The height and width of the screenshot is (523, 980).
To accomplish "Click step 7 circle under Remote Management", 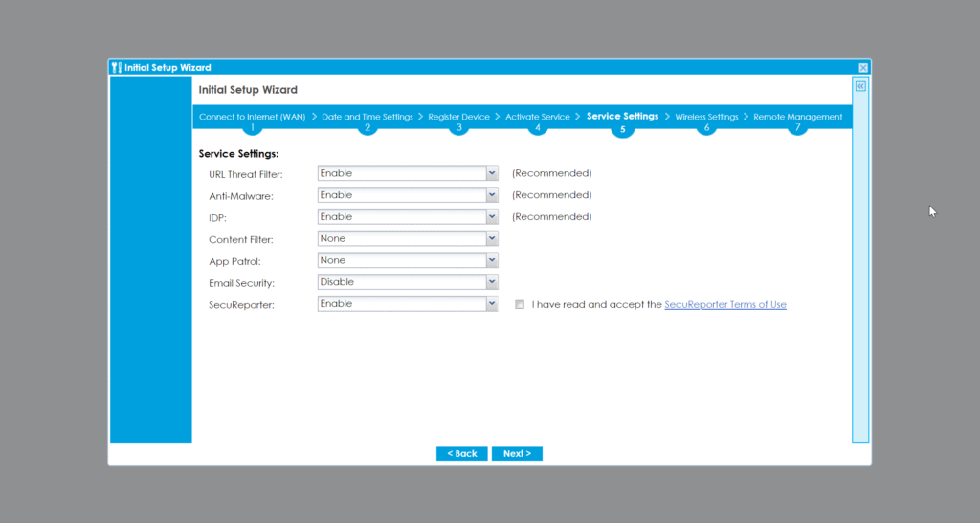I will (797, 128).
